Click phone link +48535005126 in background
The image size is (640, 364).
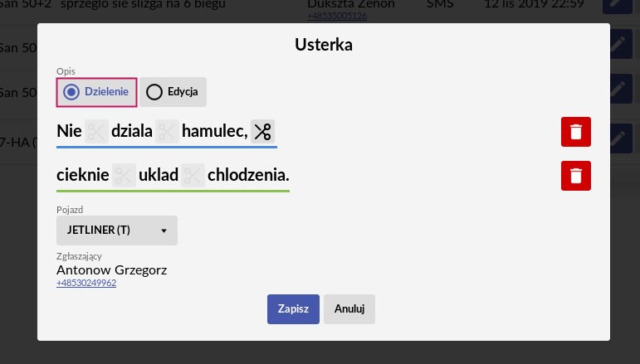337,16
